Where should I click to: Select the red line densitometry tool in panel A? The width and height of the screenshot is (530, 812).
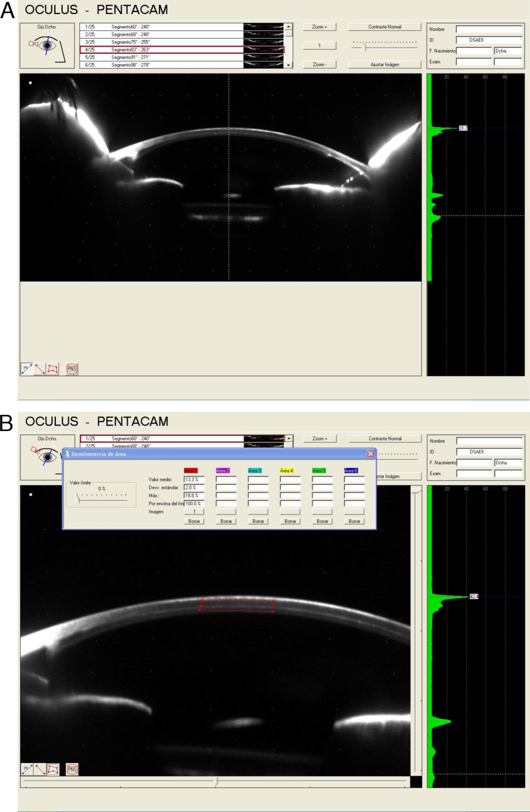[40, 369]
